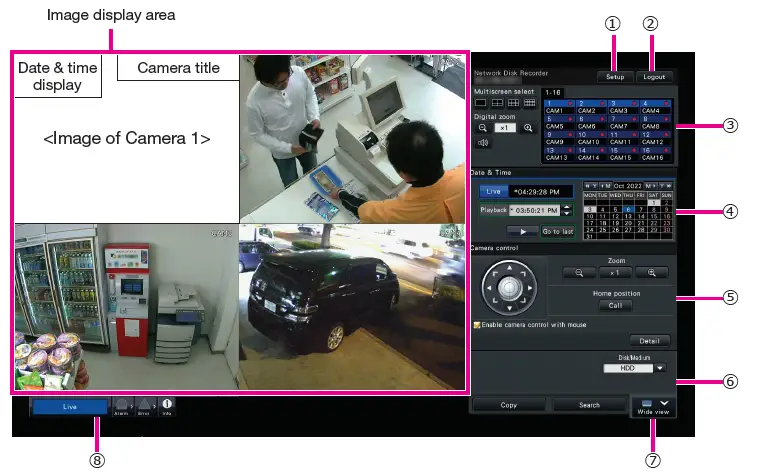Switch to 16-screen multiscreen layout

click(x=530, y=103)
